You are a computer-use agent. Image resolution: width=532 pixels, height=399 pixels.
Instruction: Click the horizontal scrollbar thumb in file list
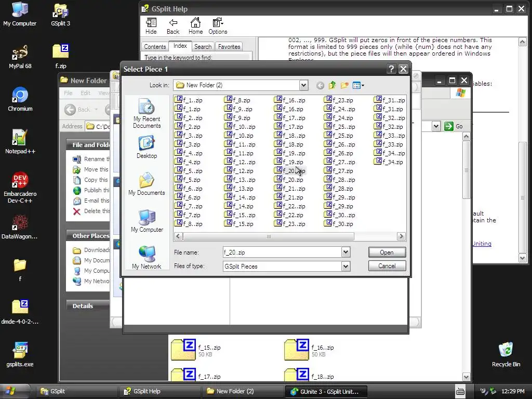[x=269, y=236]
